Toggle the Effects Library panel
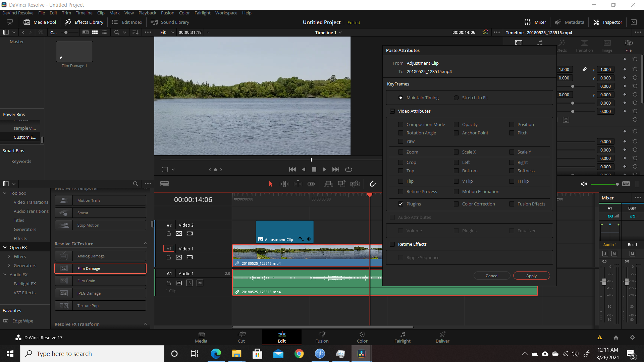Viewport: 644px width, 362px height. (84, 22)
